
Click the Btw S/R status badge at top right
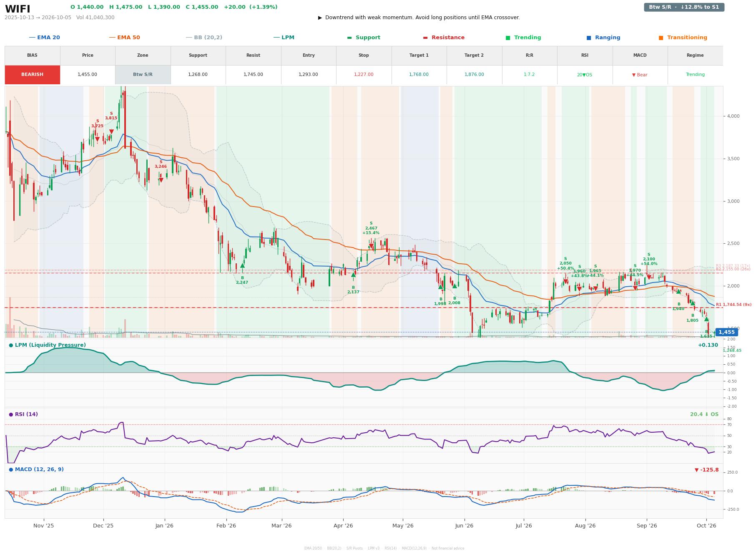click(684, 7)
